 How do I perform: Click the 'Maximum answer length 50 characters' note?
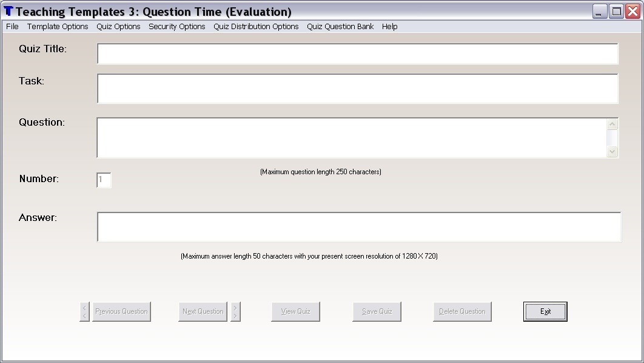(309, 256)
